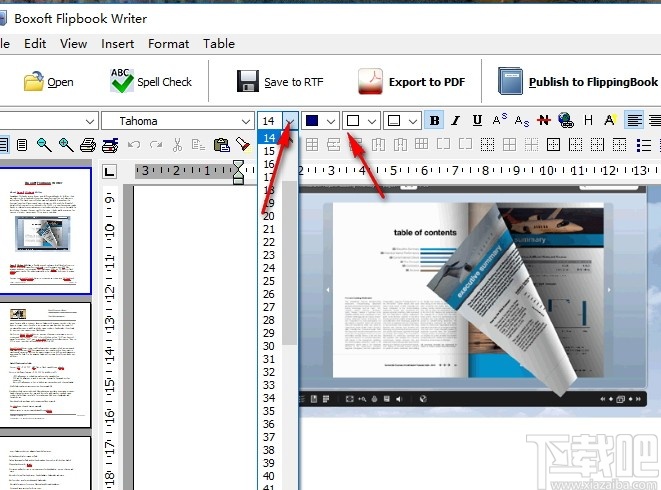The width and height of the screenshot is (661, 490).
Task: Expand the Tahoma font name dropdown
Action: pyautogui.click(x=246, y=121)
